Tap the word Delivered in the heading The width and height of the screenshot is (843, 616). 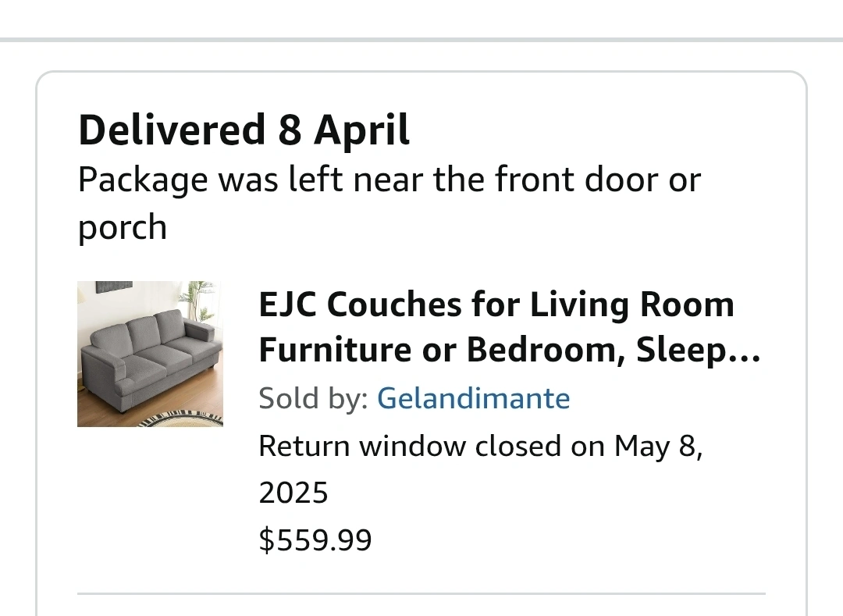coord(171,130)
